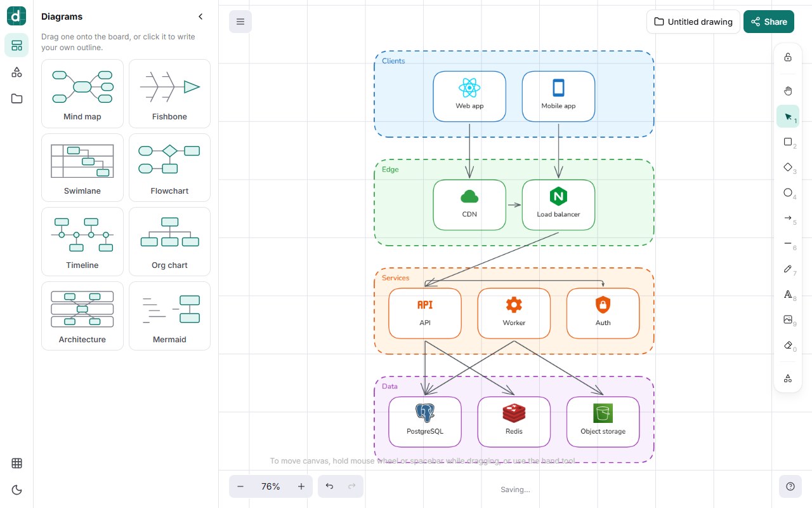
Task: Open the hamburger main menu
Action: 240,22
